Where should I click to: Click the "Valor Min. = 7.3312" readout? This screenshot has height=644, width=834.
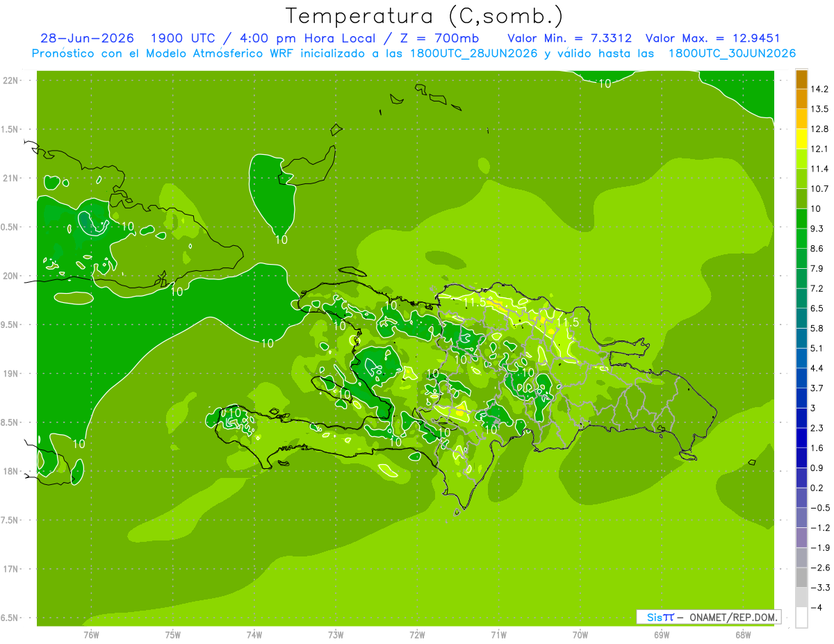point(569,38)
